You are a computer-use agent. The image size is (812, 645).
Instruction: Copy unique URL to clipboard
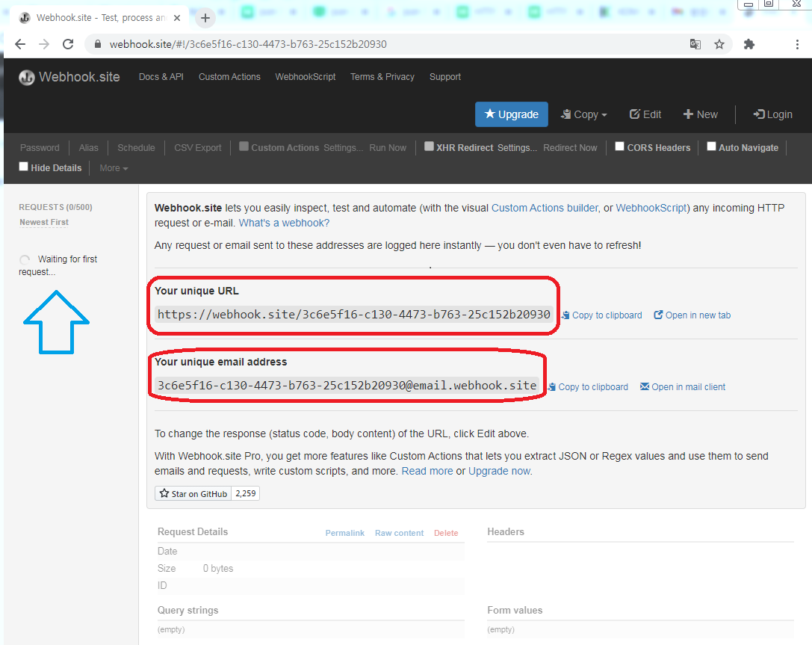click(x=602, y=315)
